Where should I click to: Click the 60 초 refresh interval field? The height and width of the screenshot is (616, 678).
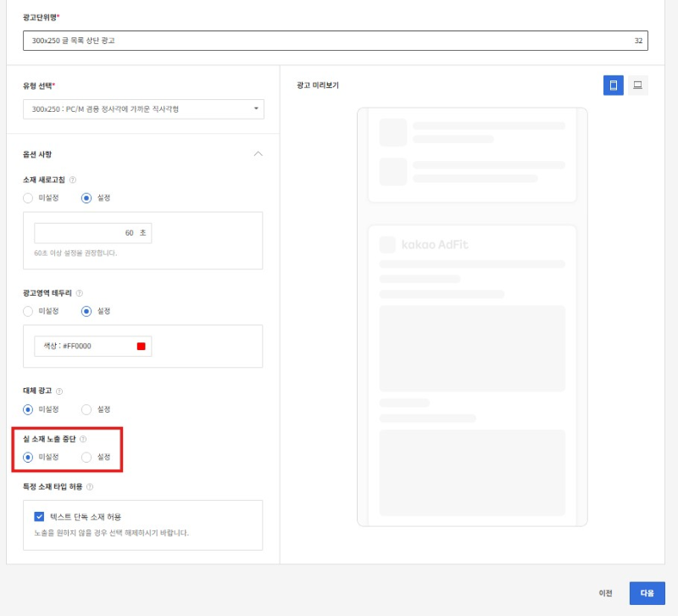93,233
